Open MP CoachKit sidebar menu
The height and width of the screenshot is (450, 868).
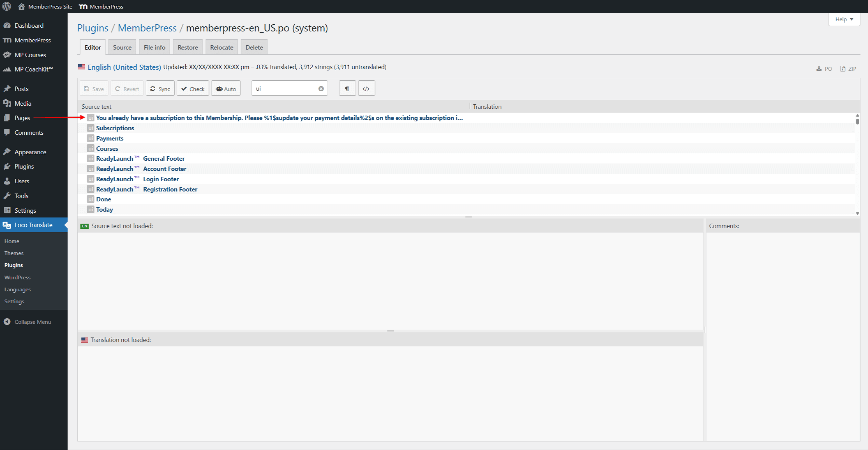pyautogui.click(x=33, y=69)
